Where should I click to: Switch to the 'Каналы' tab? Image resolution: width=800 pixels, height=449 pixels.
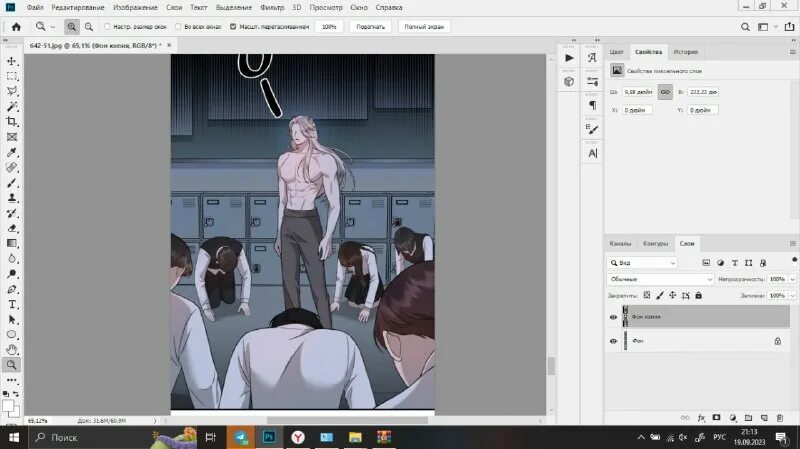[620, 244]
